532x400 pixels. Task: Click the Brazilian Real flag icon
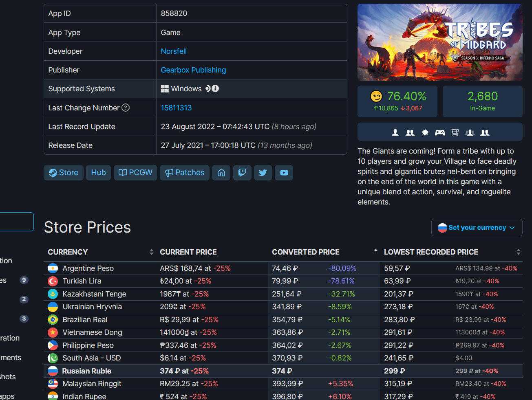point(53,320)
